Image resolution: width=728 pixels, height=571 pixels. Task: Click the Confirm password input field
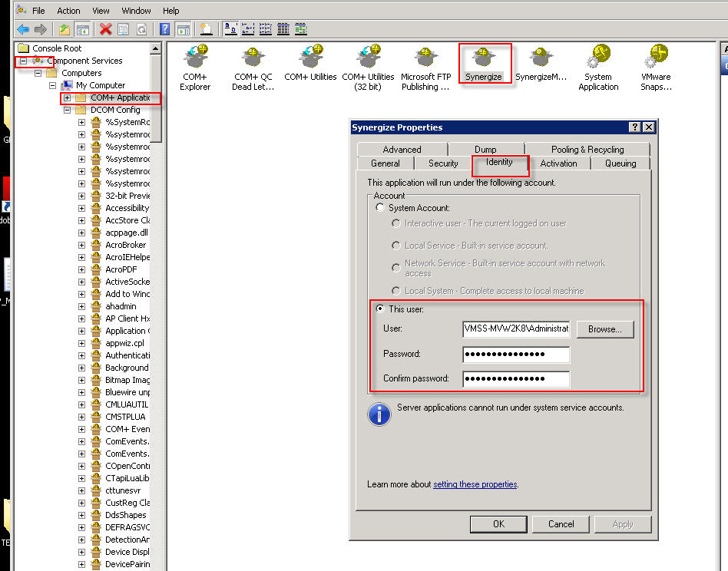click(516, 379)
